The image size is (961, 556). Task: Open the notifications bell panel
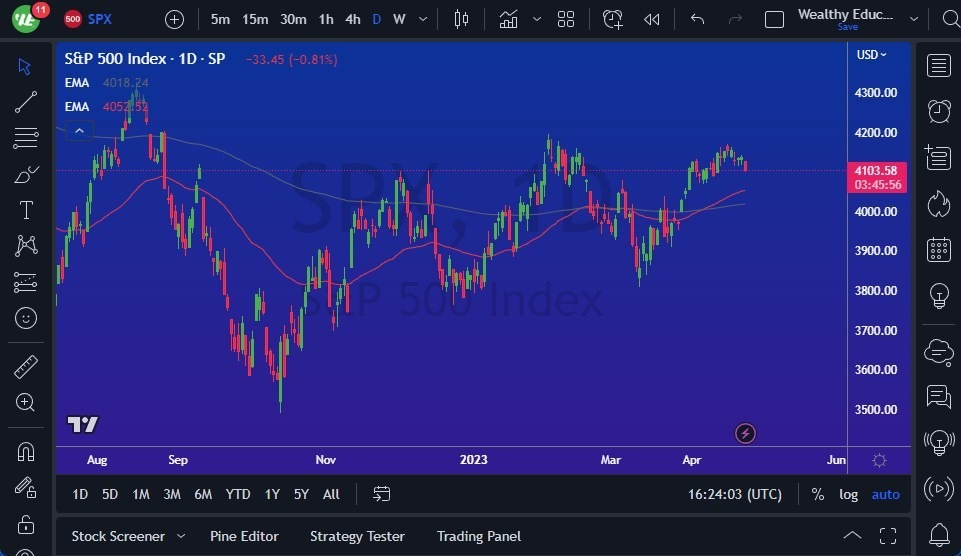click(x=939, y=535)
